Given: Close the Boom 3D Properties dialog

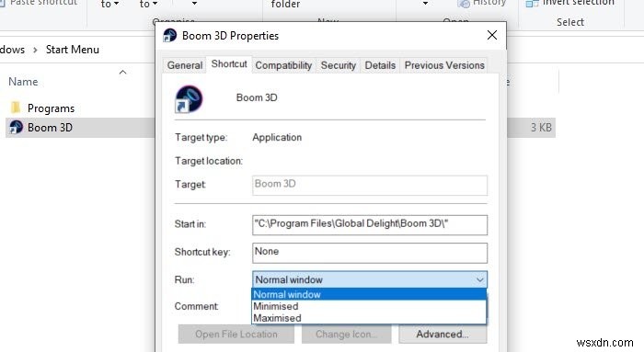Looking at the screenshot, I should pos(492,35).
